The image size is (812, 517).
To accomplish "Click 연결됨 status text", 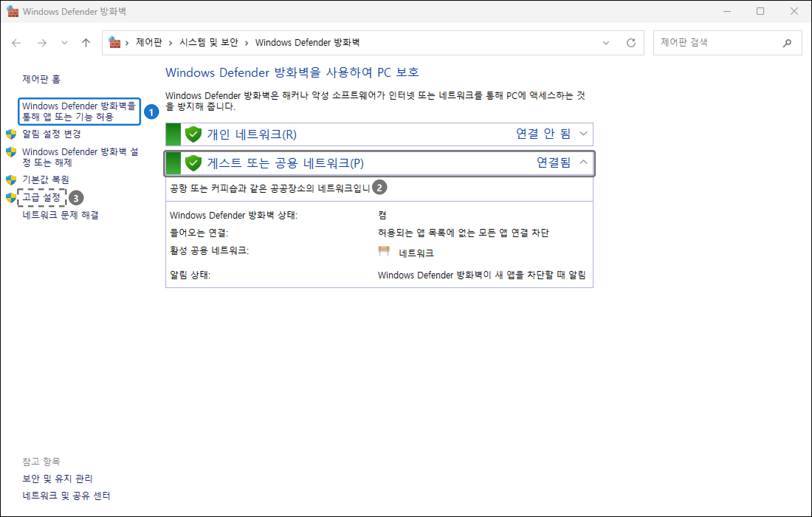I will (554, 162).
